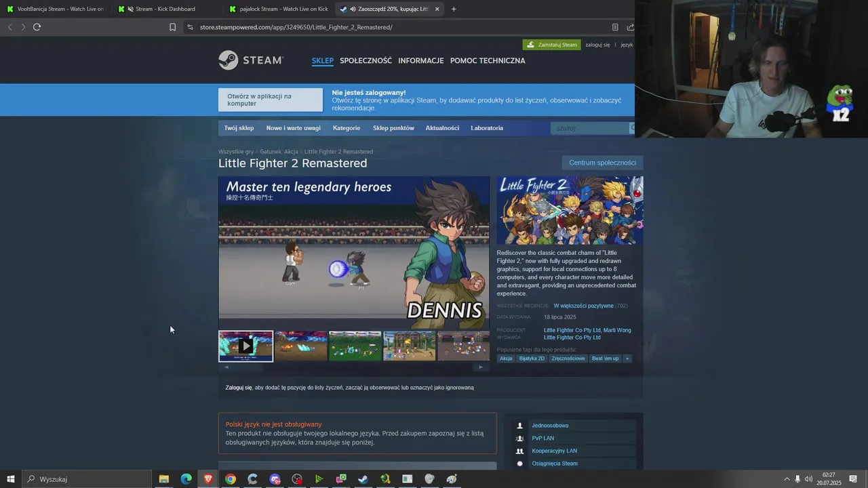
Task: Click the volume icon in system tray
Action: [808, 479]
